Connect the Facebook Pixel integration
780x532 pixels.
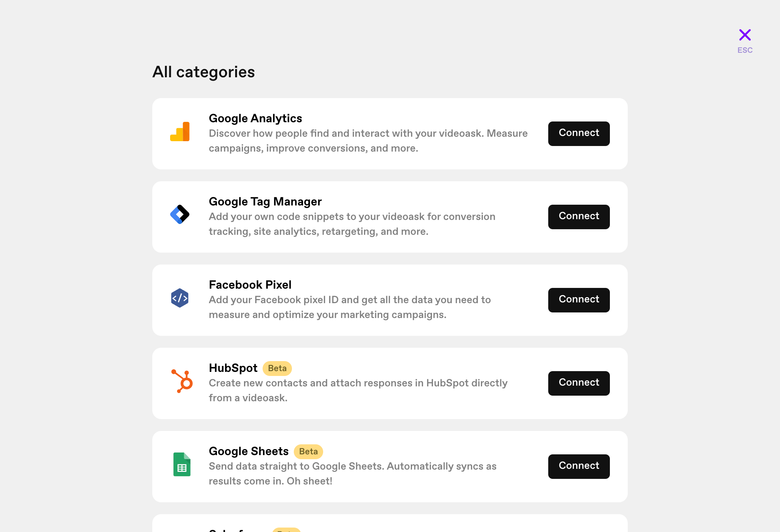point(579,300)
